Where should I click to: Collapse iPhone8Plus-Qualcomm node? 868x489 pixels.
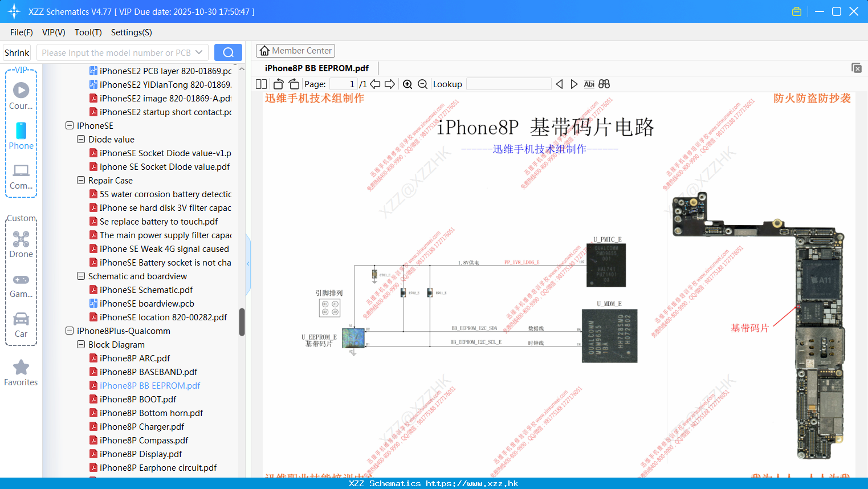coord(70,331)
